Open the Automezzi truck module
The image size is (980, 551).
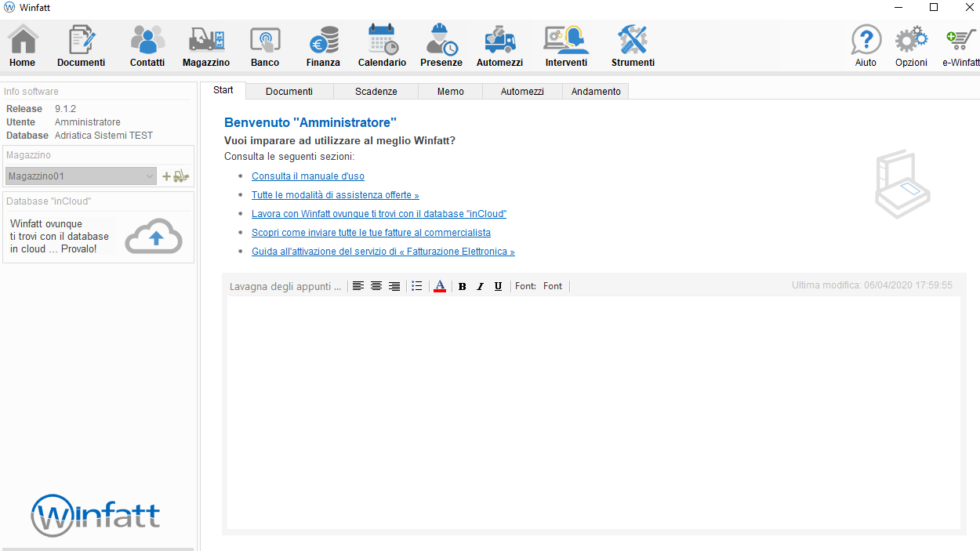(500, 45)
